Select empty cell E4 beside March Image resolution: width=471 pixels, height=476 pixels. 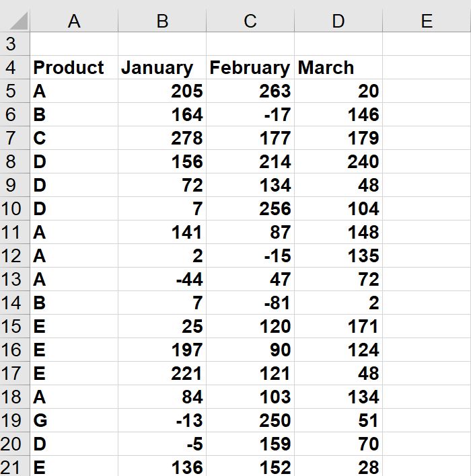point(427,67)
